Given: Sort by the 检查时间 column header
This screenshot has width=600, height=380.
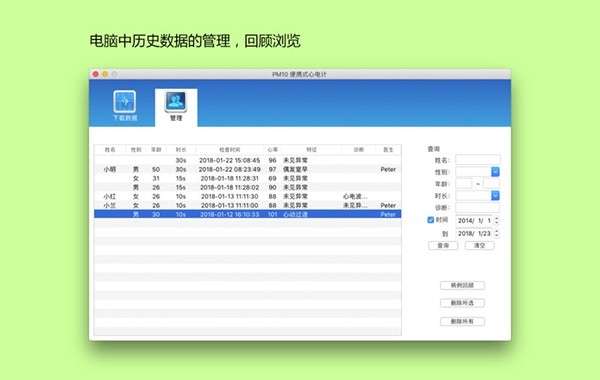Looking at the screenshot, I should tap(230, 150).
